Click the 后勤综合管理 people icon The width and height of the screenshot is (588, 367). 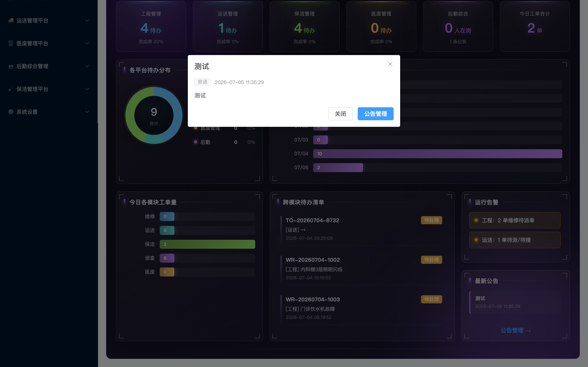[11, 66]
